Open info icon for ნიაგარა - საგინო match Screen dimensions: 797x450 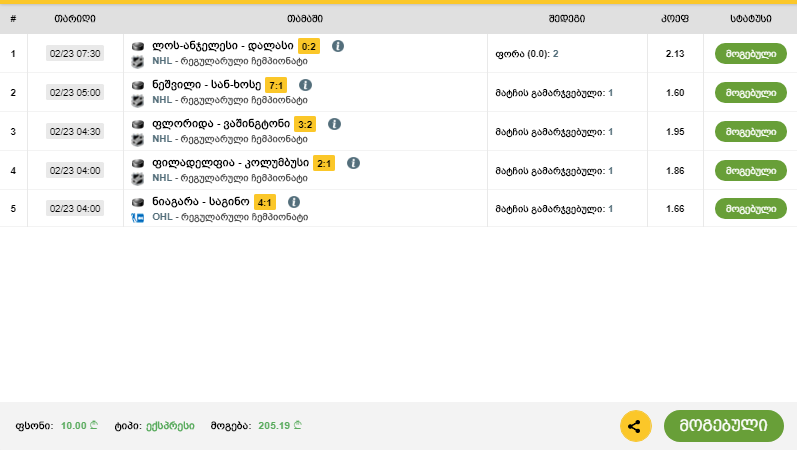click(x=294, y=202)
